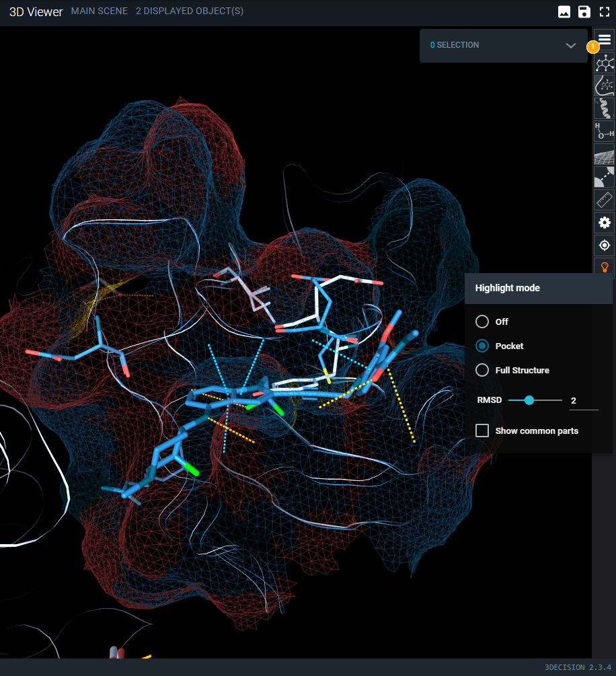Select the ruler measurement tool
The image size is (616, 676).
click(x=605, y=200)
